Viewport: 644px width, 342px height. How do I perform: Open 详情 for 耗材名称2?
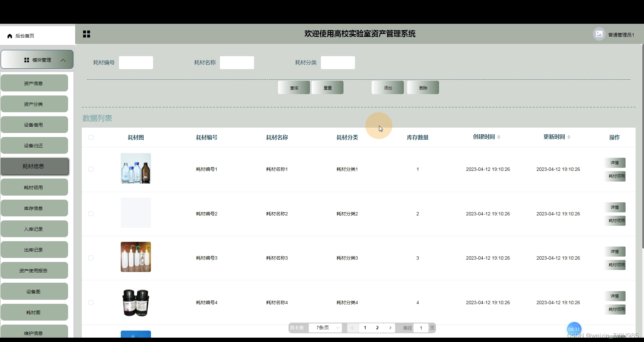615,207
